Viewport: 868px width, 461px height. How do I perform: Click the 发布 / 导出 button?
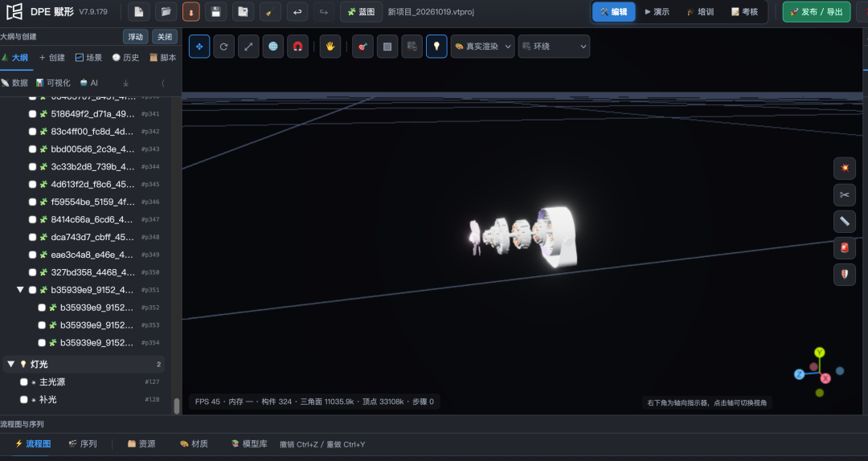point(816,11)
